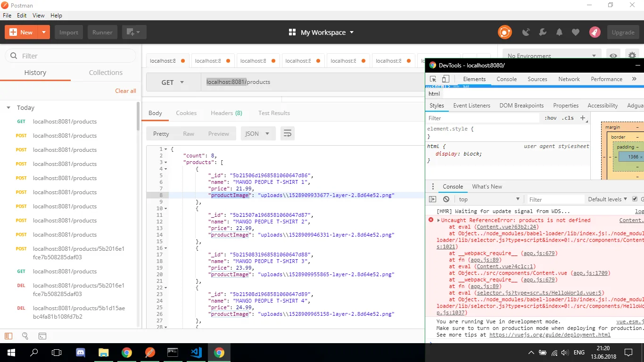Screen dimensions: 644x362
Task: Switch to the Collections tab
Action: (106, 73)
